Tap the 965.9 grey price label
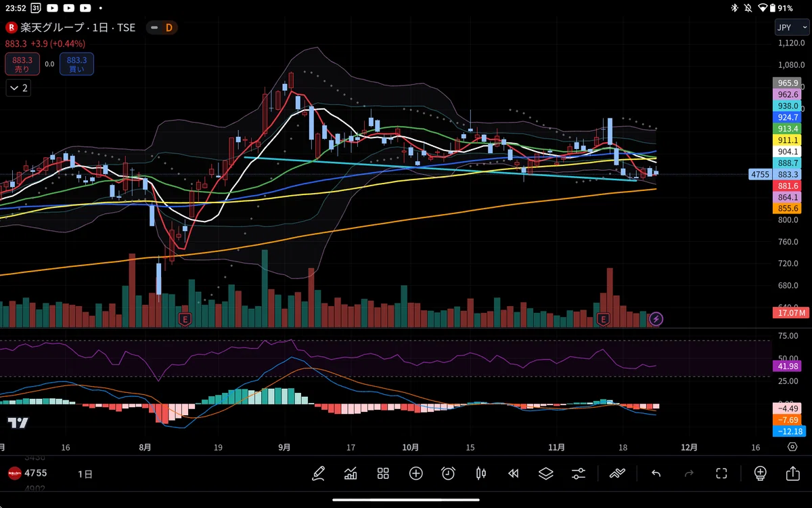The image size is (812, 508). (788, 83)
